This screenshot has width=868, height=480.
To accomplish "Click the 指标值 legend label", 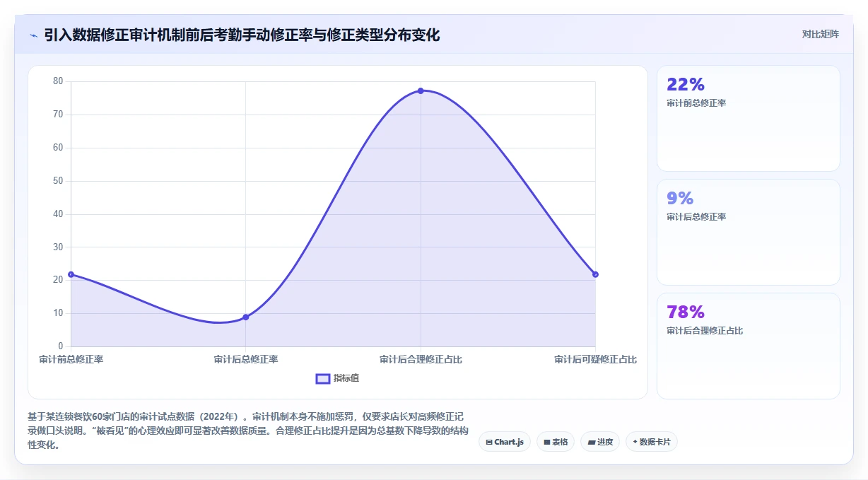I will coord(346,379).
